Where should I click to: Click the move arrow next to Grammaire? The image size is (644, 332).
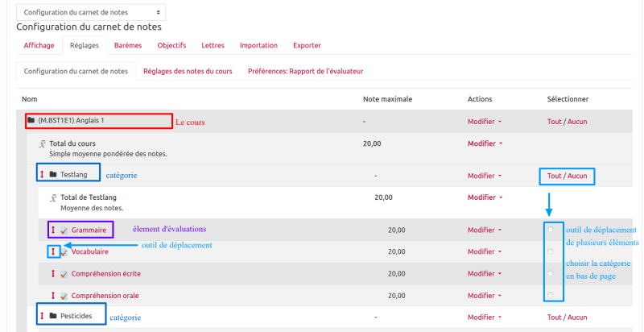53,230
